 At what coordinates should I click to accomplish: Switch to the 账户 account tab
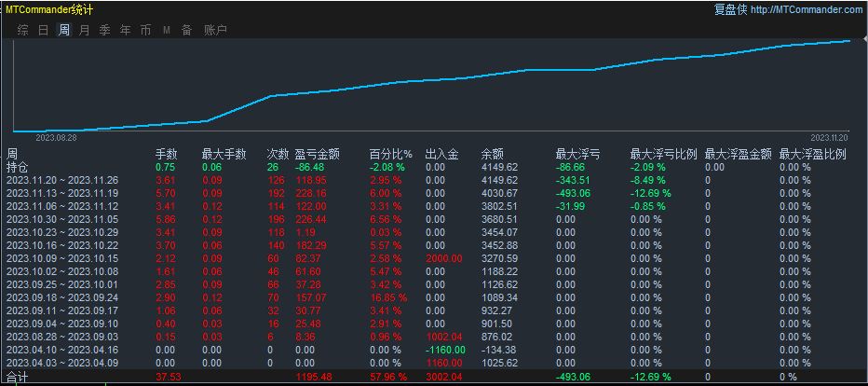click(215, 31)
